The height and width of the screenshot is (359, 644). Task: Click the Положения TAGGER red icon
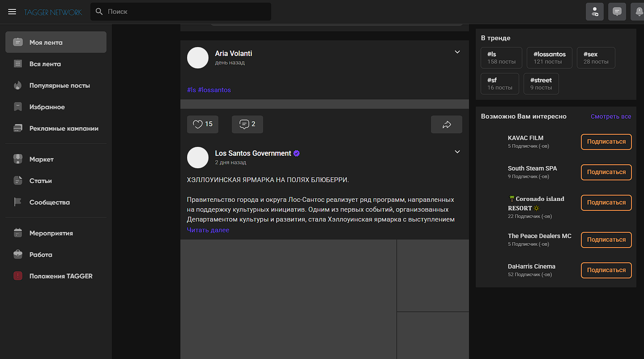(18, 276)
